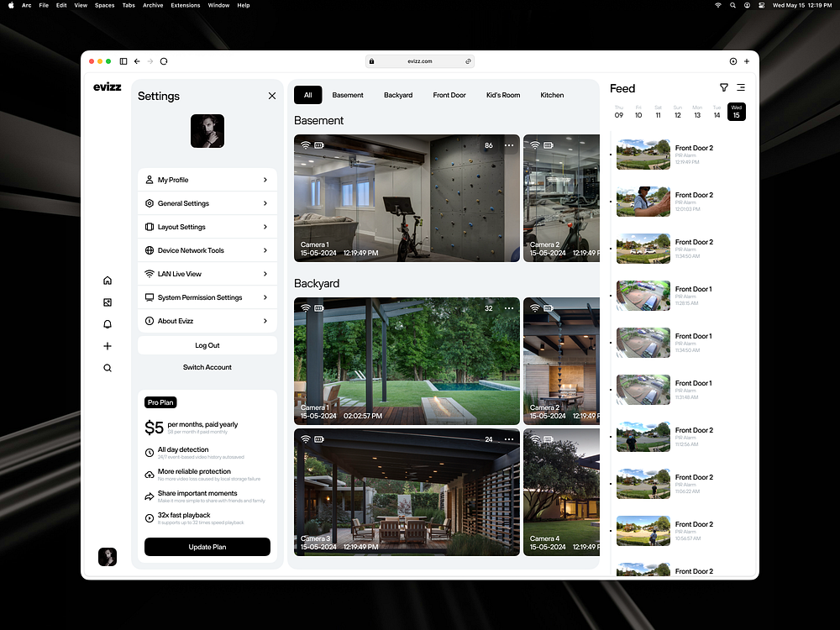
Task: Expand General Settings options
Action: pos(207,202)
